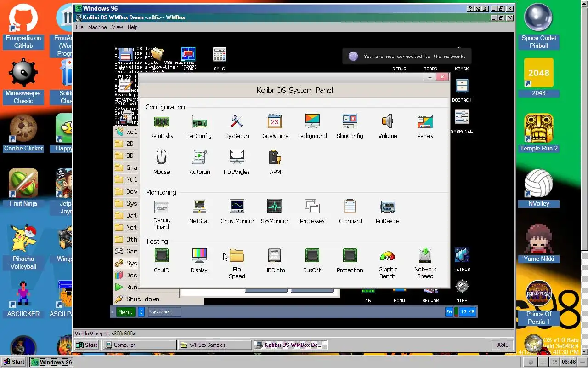Open Date&Time calendar icon
The image size is (588, 368).
click(x=274, y=121)
